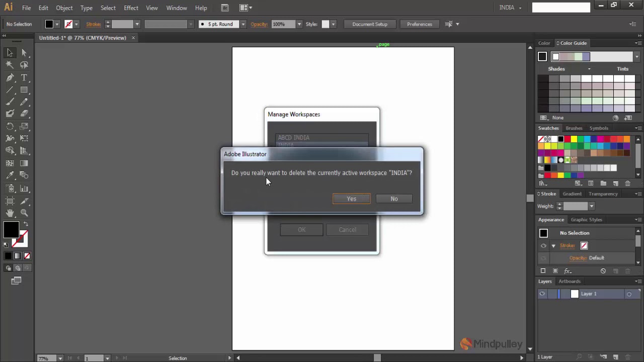Open the Effect menu

pos(131,8)
